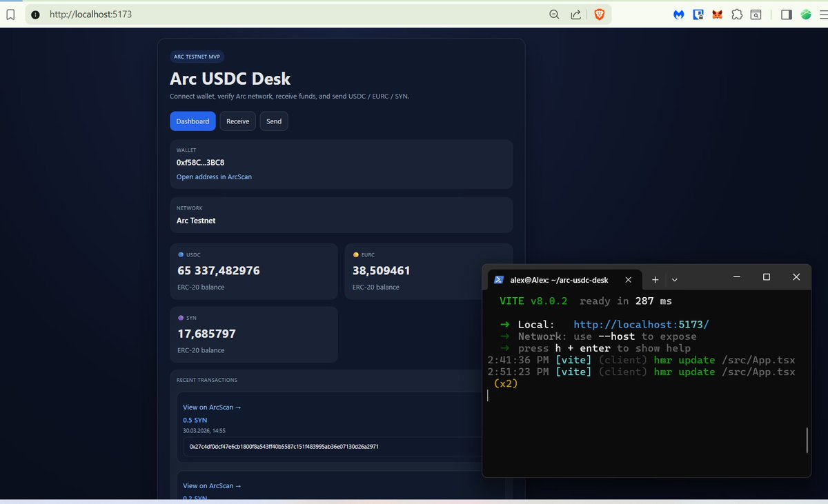Click the green globe profile icon

pos(805,14)
